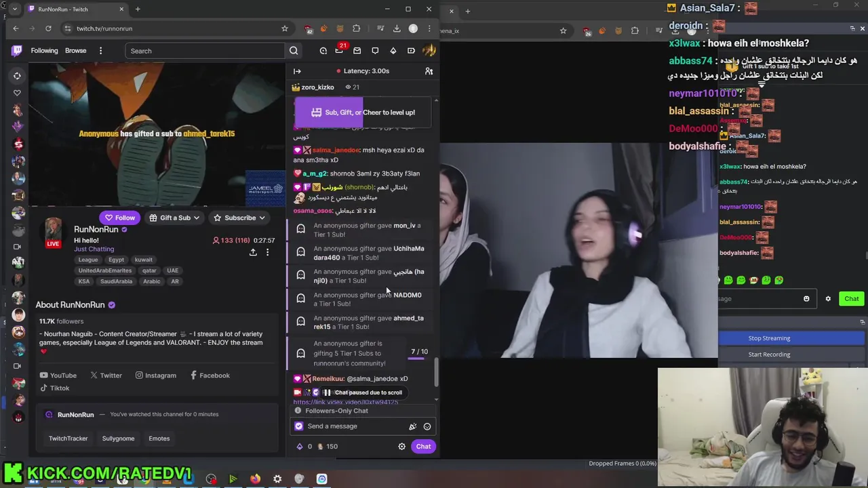Reload the Twitch page
This screenshot has width=868, height=488.
(x=48, y=28)
